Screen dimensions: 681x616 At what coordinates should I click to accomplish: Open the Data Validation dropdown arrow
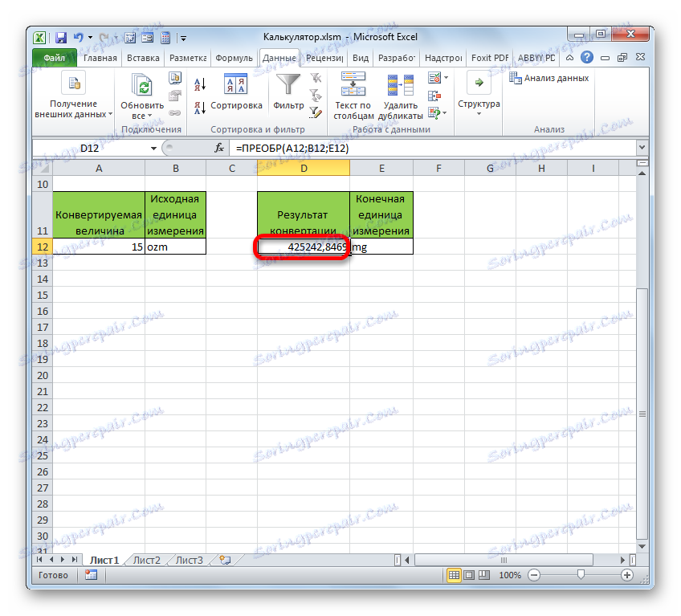click(446, 78)
